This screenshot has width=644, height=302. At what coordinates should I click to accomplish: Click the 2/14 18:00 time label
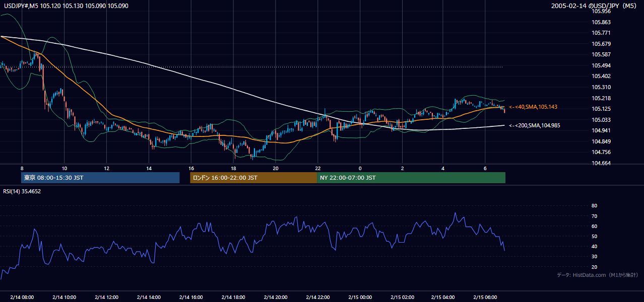pos(233,297)
